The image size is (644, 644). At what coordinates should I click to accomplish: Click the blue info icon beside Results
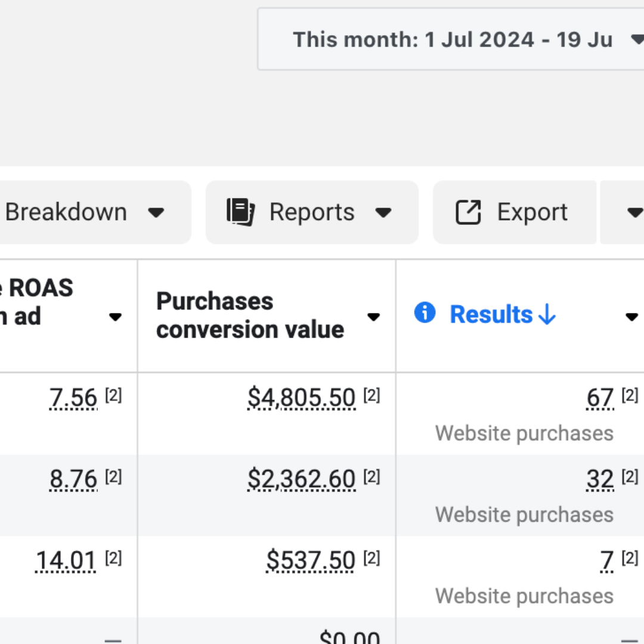pos(425,312)
